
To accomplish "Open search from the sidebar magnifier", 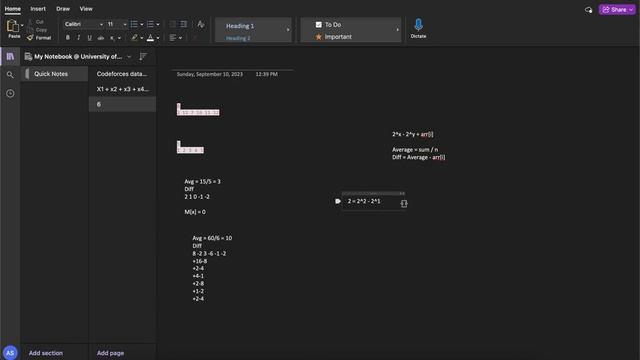I will [10, 75].
